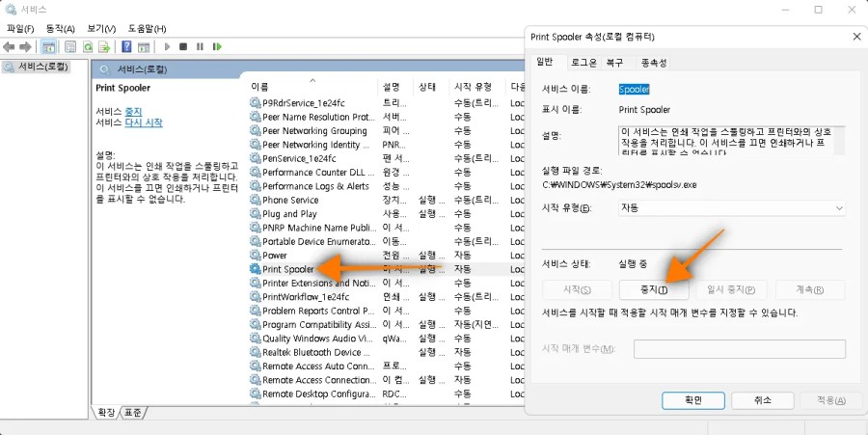This screenshot has height=435, width=868.
Task: Switch to the 종속성 tab
Action: click(x=653, y=63)
